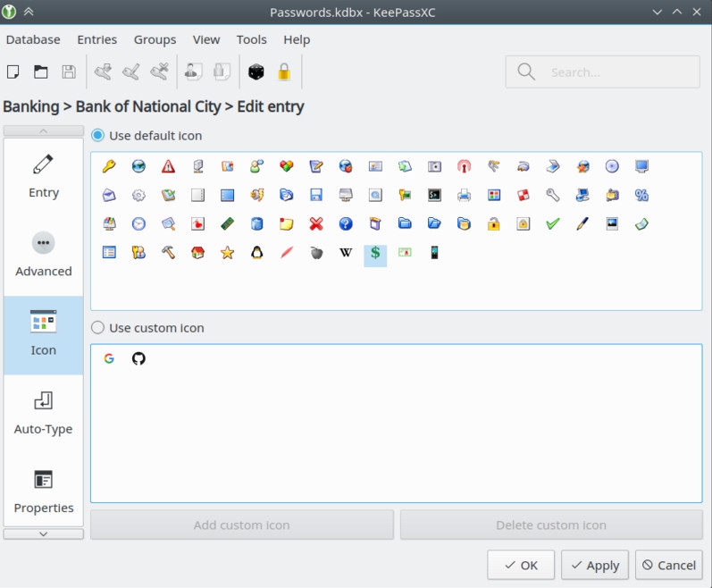This screenshot has width=712, height=588.
Task: Select the CD disc icon
Action: click(612, 166)
